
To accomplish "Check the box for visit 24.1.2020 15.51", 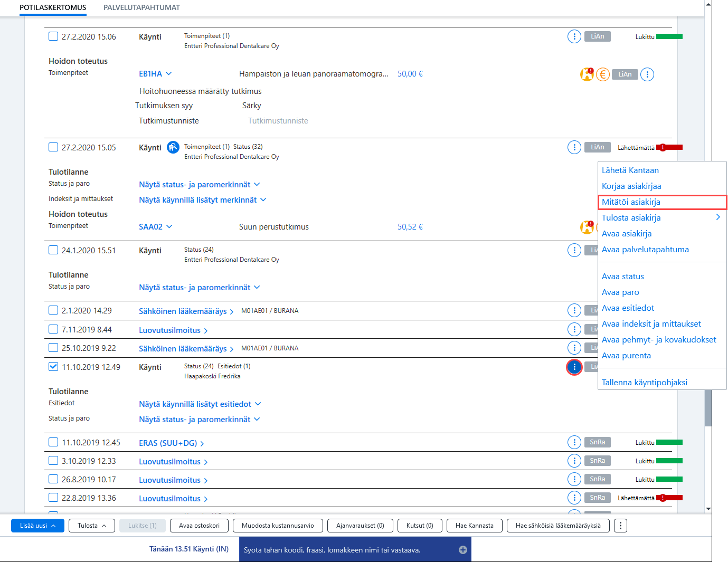I will (x=53, y=250).
